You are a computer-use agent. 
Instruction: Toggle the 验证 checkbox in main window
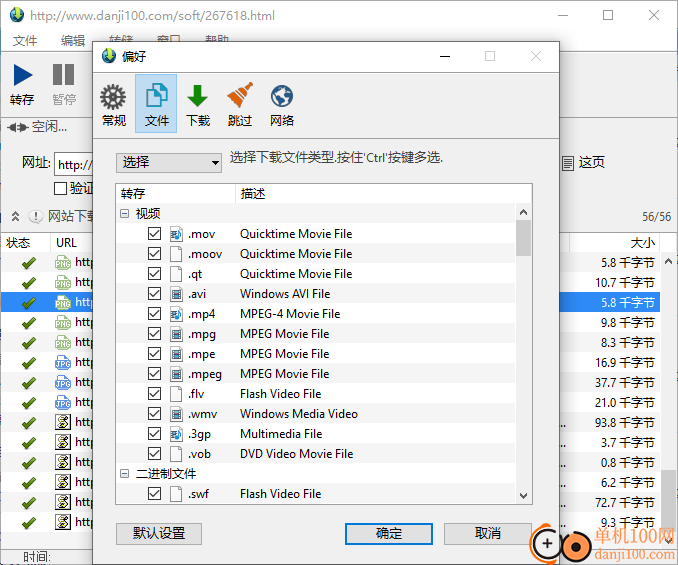[60, 188]
